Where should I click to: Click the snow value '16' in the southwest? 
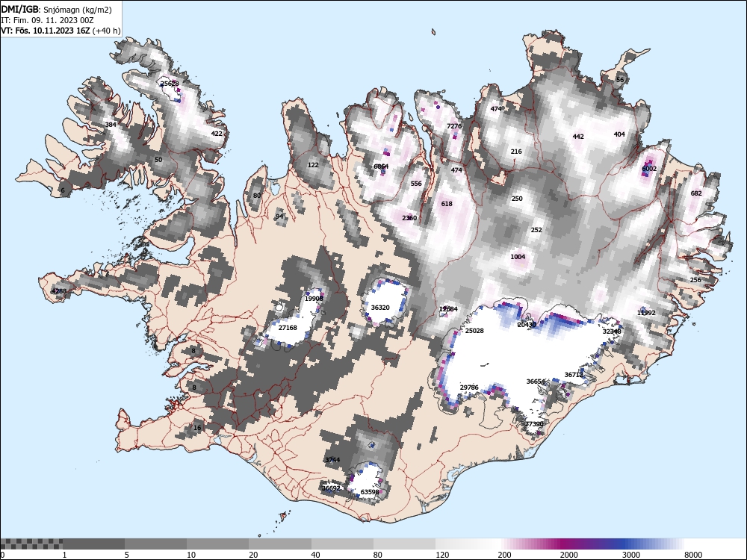[197, 428]
